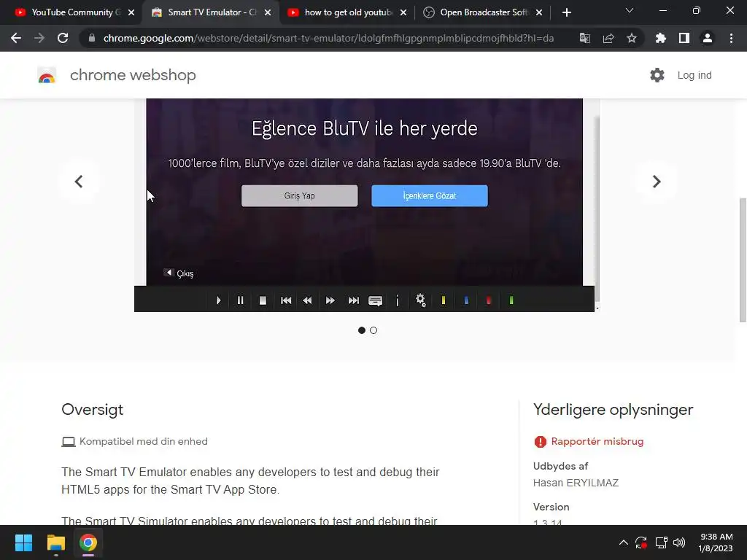Click the network icon in system tray

tap(661, 542)
